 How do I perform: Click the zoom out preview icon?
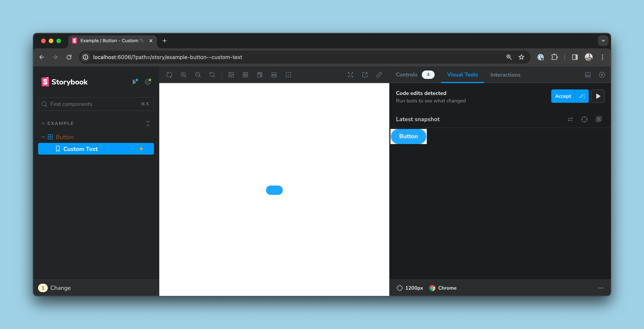pos(198,75)
